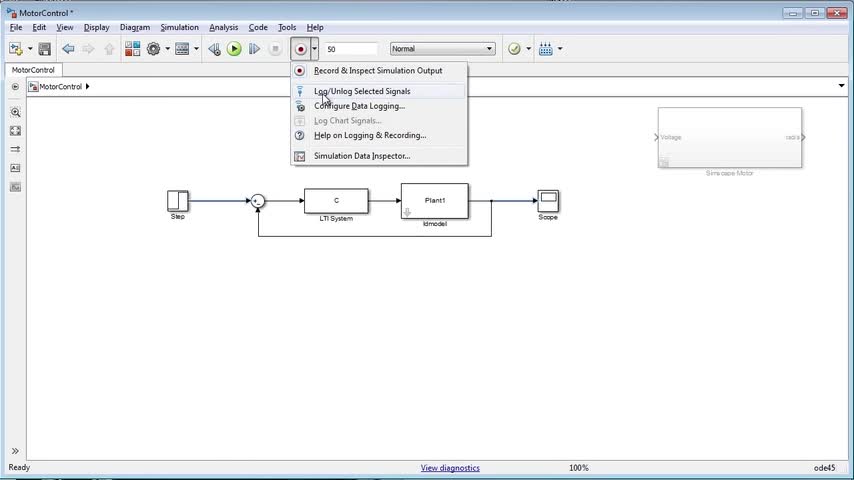Screen dimensions: 854x480
Task: Select the Scope block
Action: (x=548, y=201)
